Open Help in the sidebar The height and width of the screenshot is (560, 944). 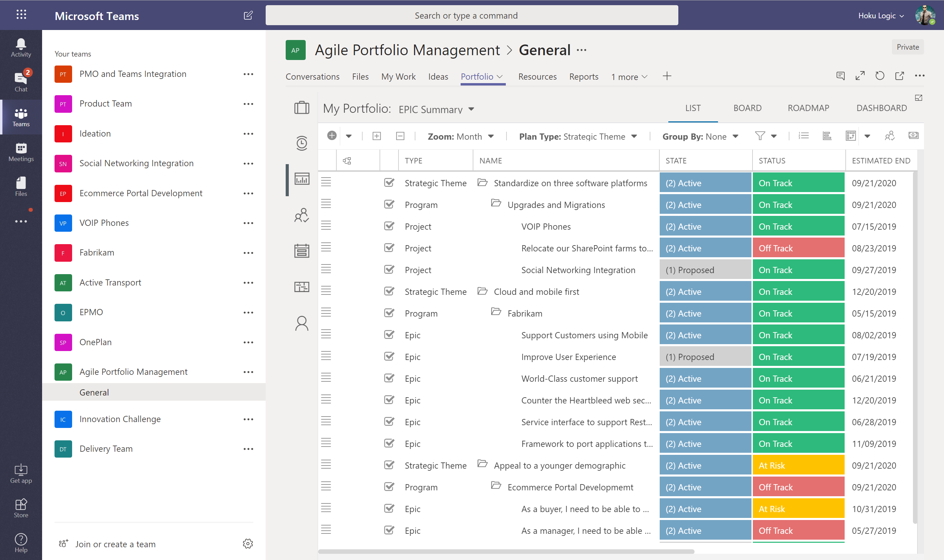21,543
